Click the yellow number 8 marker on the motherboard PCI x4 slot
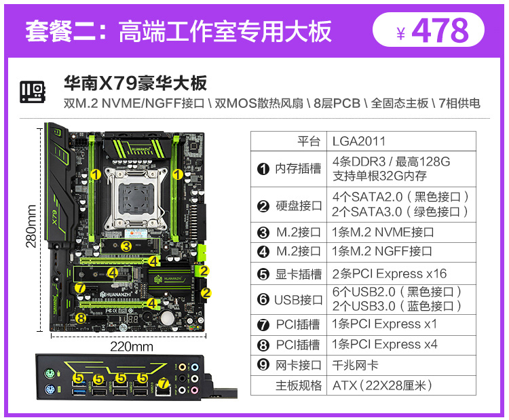This screenshot has height=420, width=509. pos(81,318)
